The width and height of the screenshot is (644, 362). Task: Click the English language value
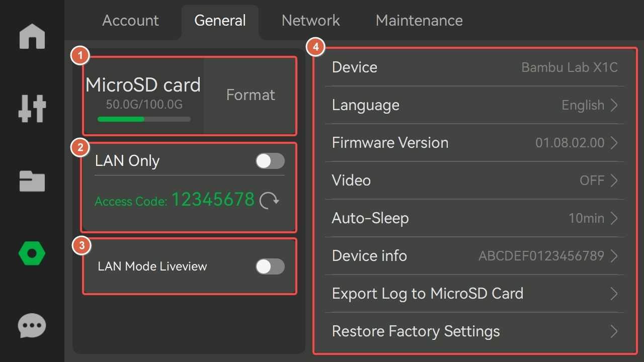click(583, 105)
